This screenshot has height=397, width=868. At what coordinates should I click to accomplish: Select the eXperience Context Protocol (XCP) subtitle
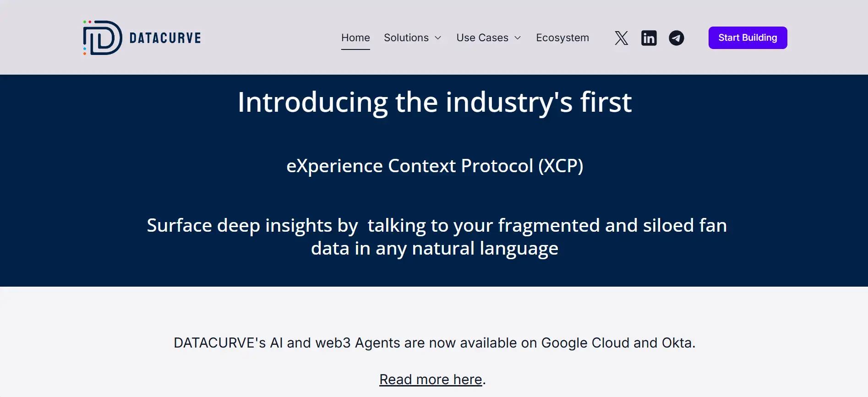[434, 166]
